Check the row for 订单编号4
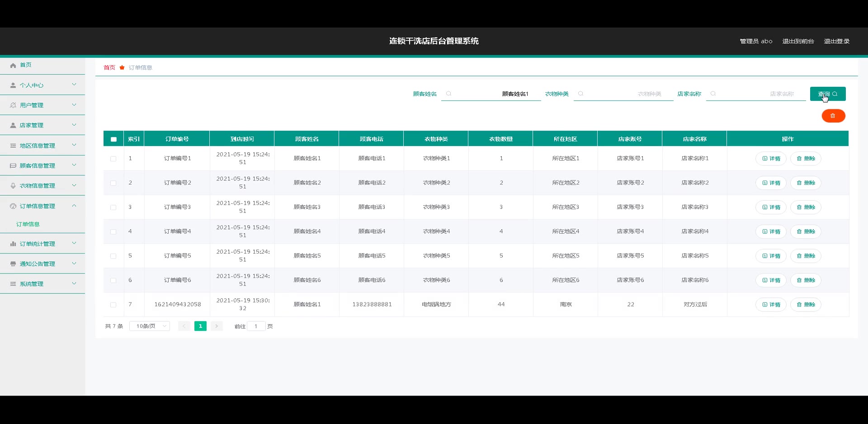The height and width of the screenshot is (424, 868). [113, 232]
